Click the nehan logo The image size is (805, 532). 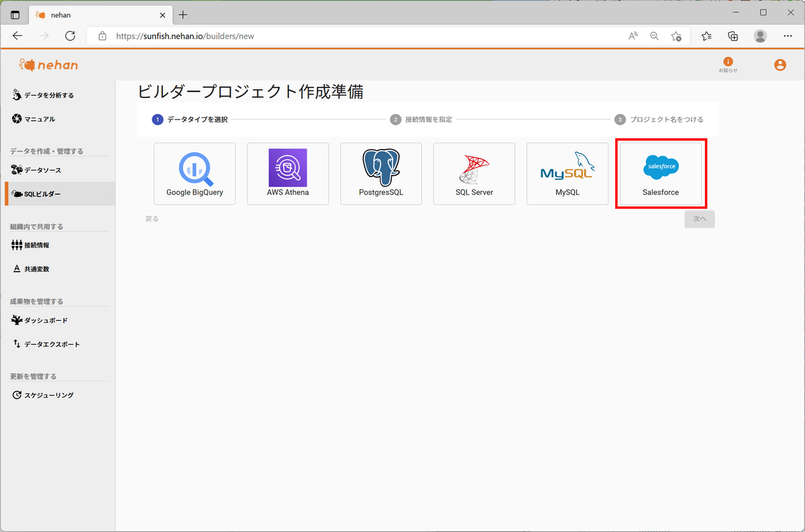(49, 64)
